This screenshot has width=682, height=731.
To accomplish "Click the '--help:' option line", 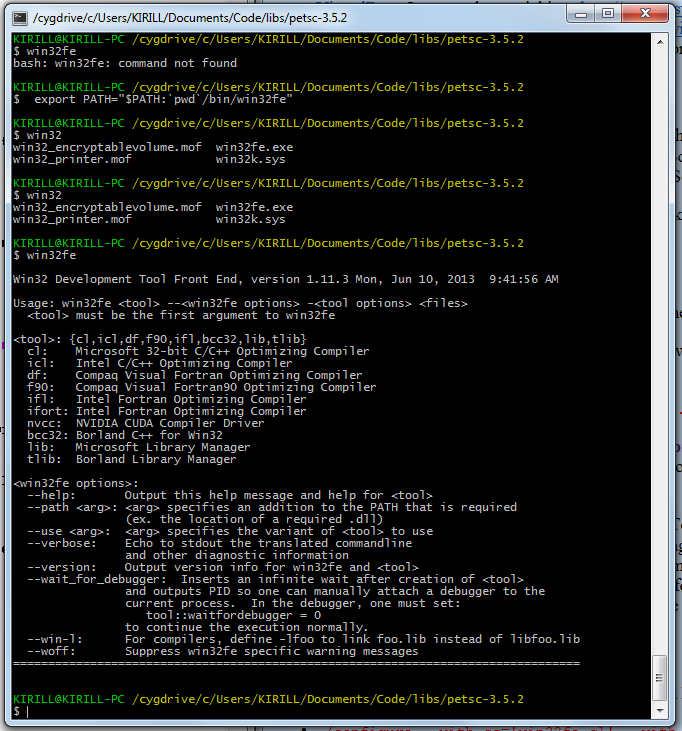I will [229, 495].
